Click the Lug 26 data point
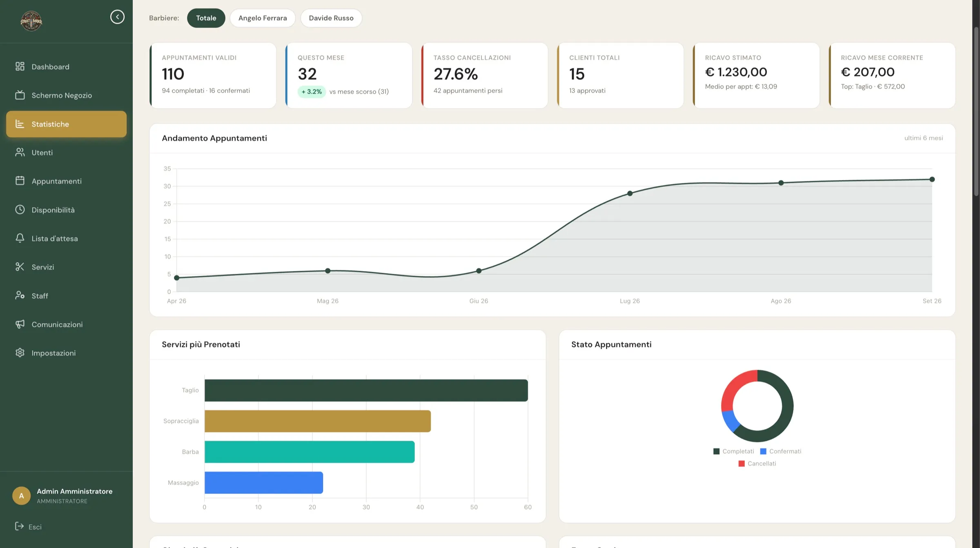 tap(630, 193)
